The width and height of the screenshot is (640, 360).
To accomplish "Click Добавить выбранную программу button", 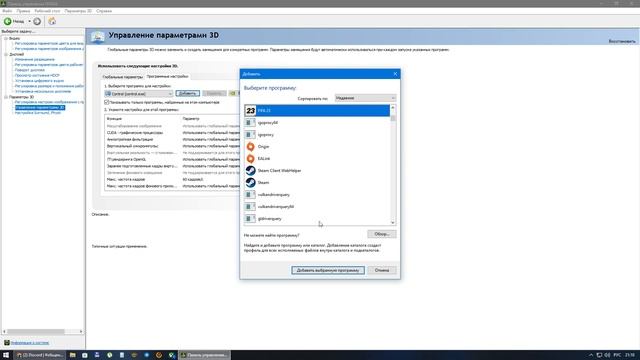I will click(328, 270).
